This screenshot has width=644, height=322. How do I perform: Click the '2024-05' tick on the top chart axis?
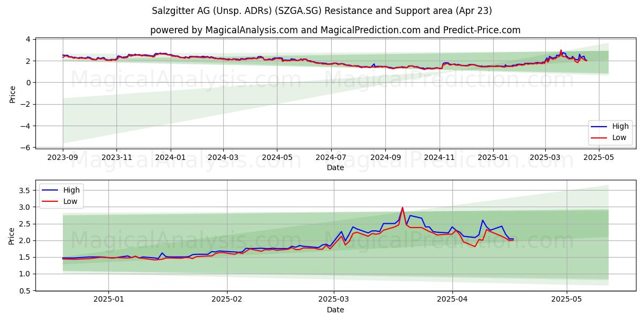click(277, 158)
